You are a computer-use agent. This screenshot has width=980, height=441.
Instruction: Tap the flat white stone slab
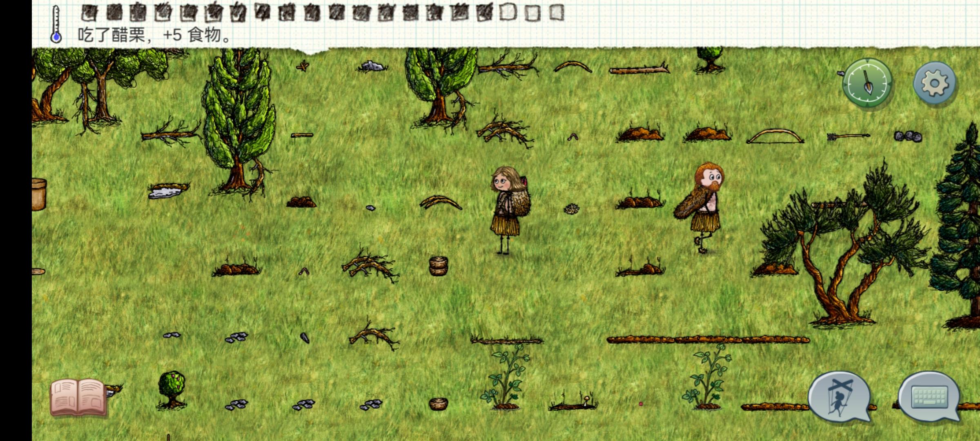168,190
